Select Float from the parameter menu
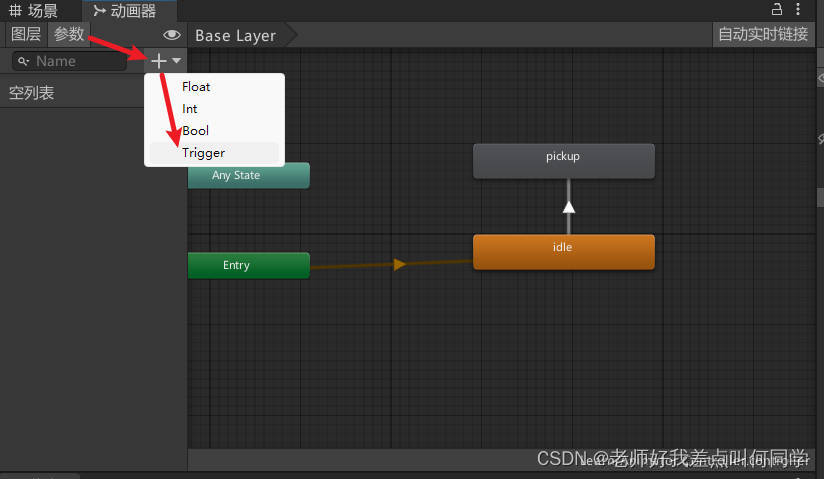Viewport: 824px width, 479px height. click(214, 87)
